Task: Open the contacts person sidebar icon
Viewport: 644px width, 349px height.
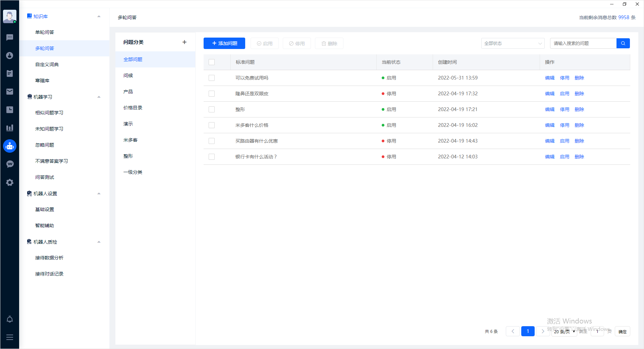Action: [x=10, y=55]
